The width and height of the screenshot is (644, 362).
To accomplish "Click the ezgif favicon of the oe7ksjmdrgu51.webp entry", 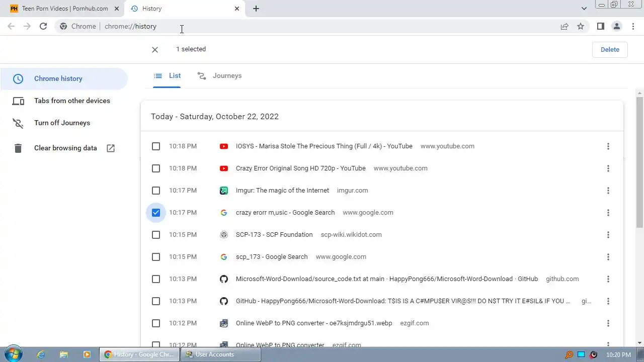I will click(224, 323).
